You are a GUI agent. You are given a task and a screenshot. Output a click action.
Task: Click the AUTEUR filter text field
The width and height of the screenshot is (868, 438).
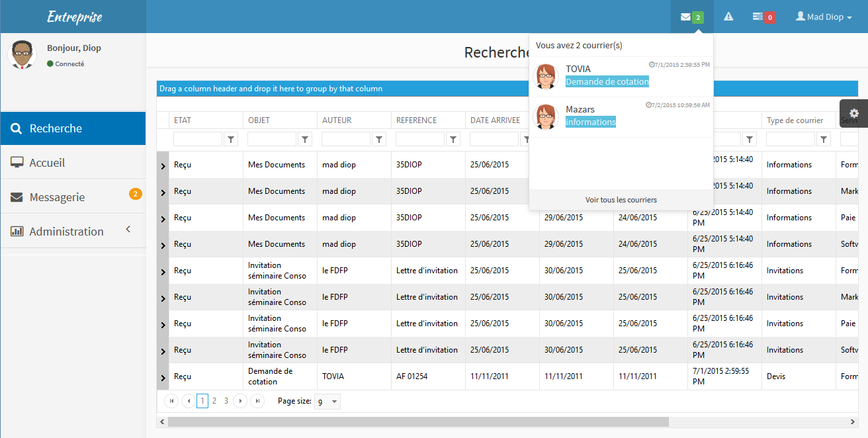pyautogui.click(x=345, y=139)
